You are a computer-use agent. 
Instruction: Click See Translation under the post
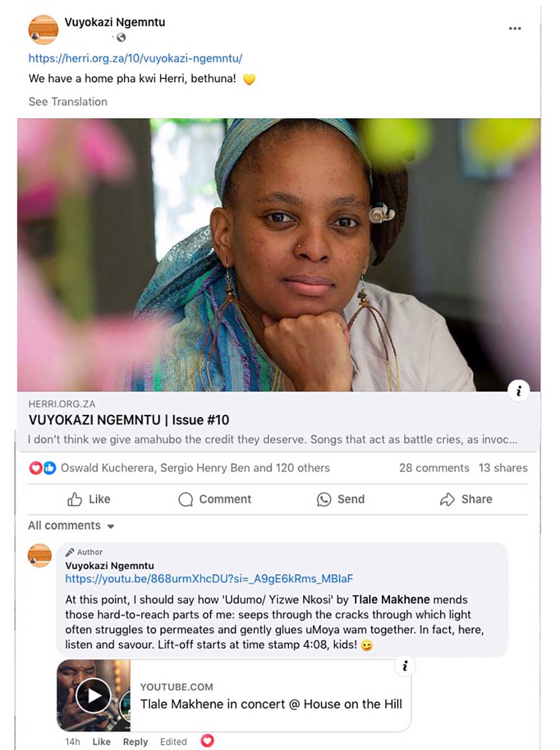pyautogui.click(x=68, y=101)
